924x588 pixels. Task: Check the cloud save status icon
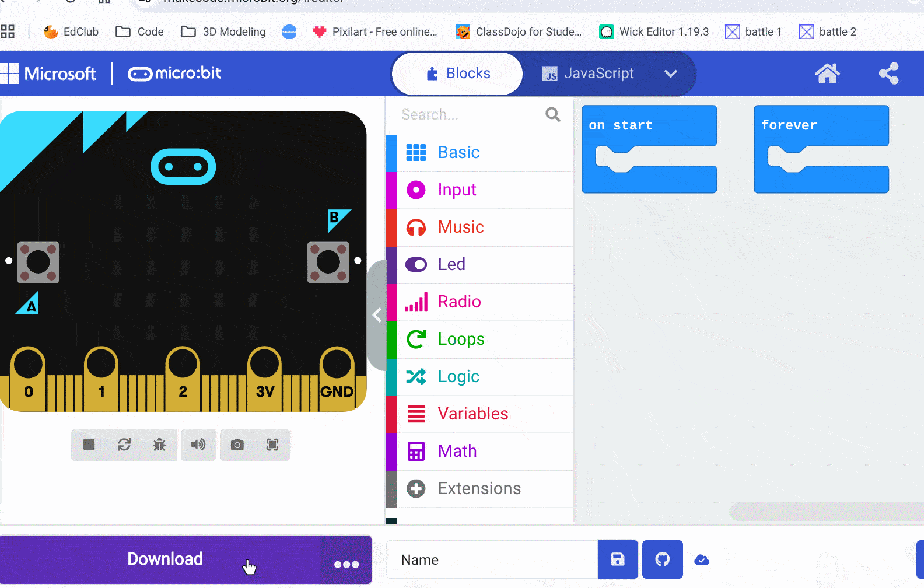pos(702,560)
